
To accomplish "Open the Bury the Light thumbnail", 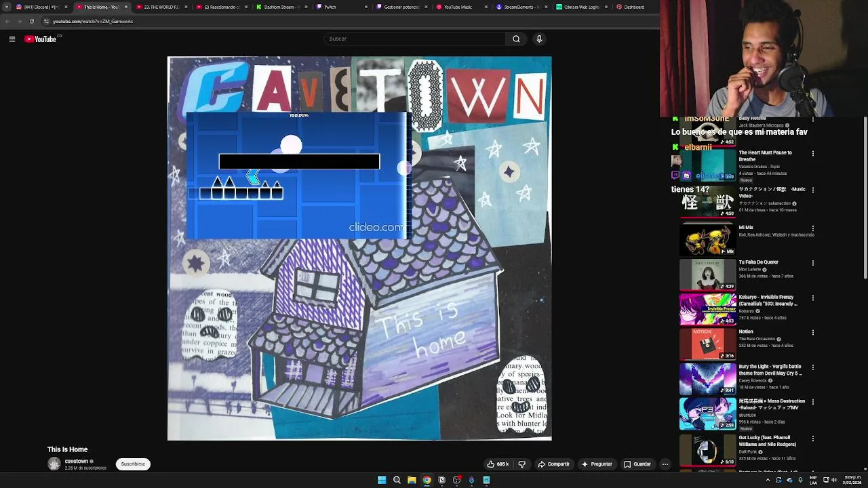I will pyautogui.click(x=707, y=379).
